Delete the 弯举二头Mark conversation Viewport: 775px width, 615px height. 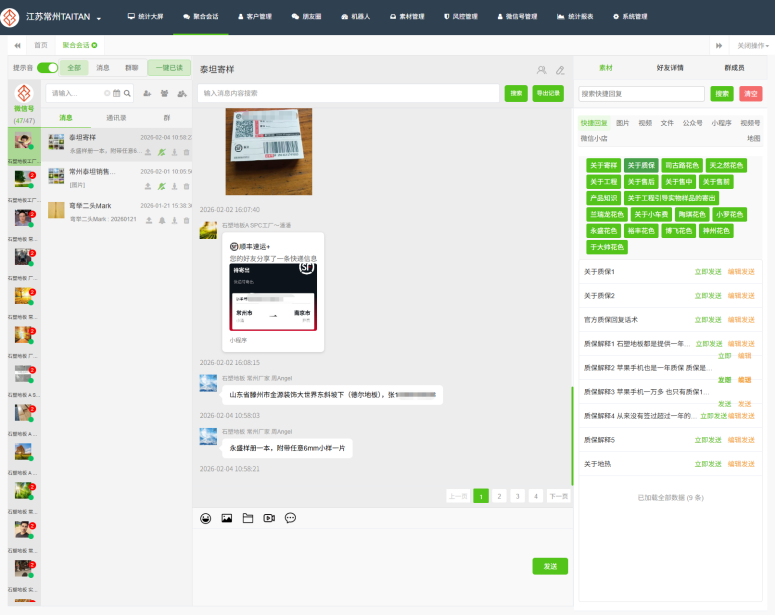point(186,220)
